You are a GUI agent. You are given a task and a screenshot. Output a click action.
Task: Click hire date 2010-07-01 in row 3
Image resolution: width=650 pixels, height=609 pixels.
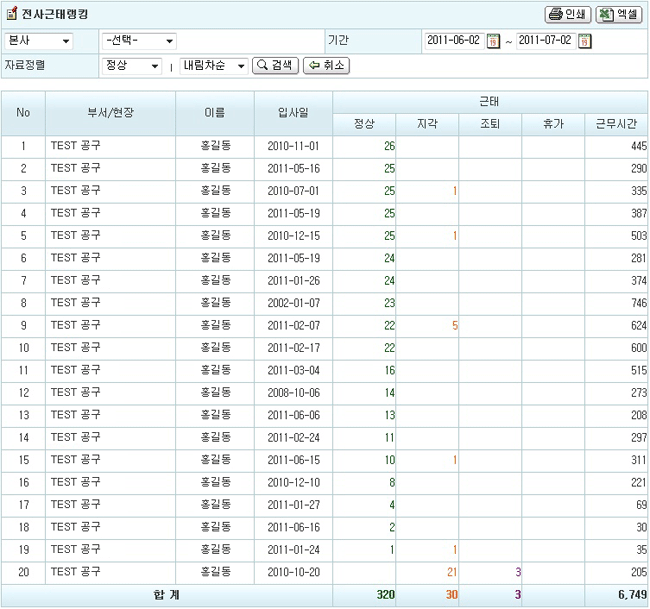[293, 191]
